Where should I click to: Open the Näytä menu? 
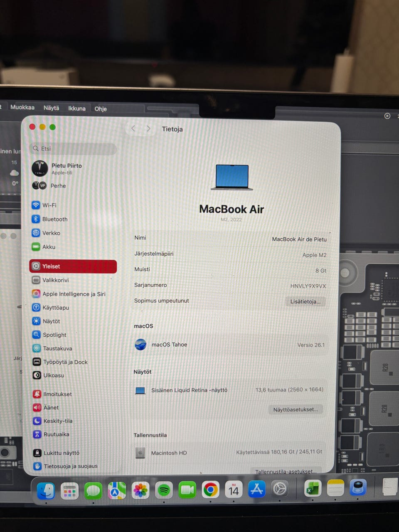(x=52, y=108)
